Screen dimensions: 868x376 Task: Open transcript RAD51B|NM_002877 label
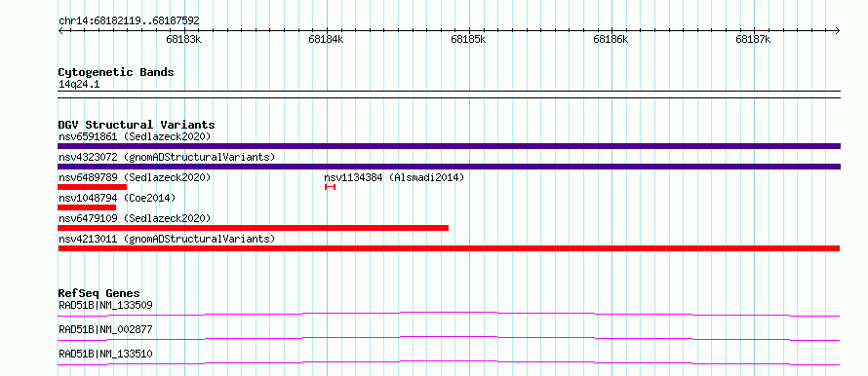tap(105, 330)
